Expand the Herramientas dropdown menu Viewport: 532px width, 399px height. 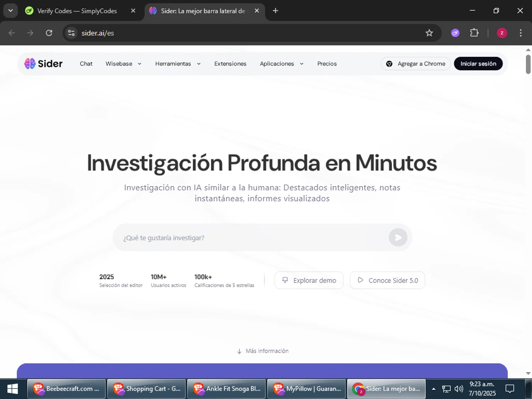(178, 64)
